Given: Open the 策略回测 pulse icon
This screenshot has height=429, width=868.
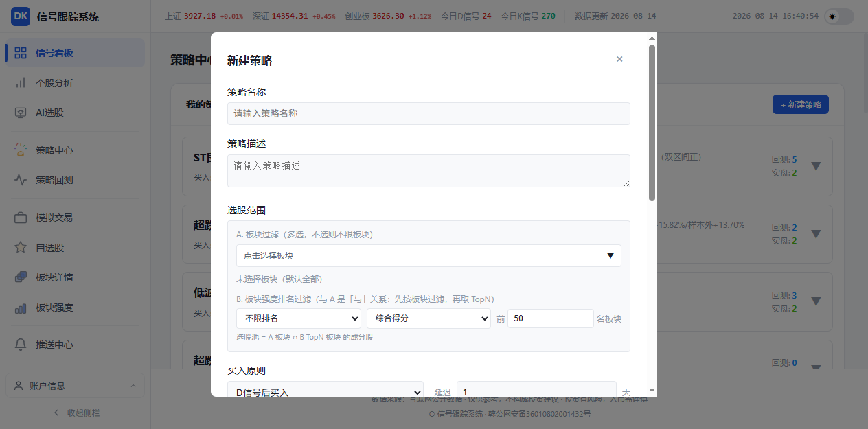Looking at the screenshot, I should point(21,180).
